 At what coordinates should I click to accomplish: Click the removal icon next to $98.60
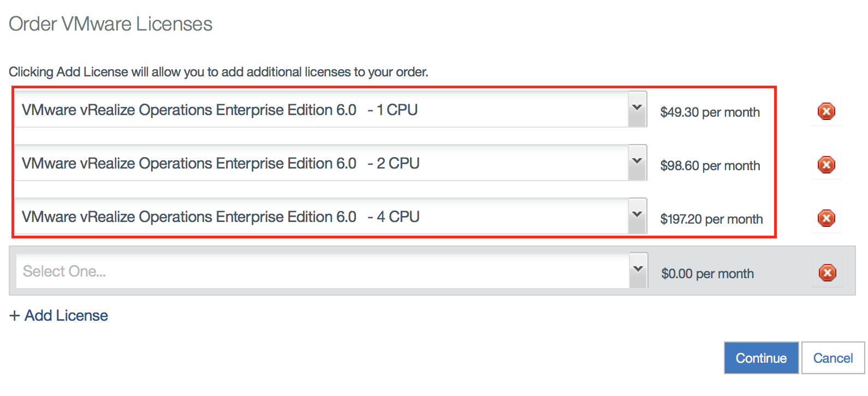pyautogui.click(x=826, y=164)
